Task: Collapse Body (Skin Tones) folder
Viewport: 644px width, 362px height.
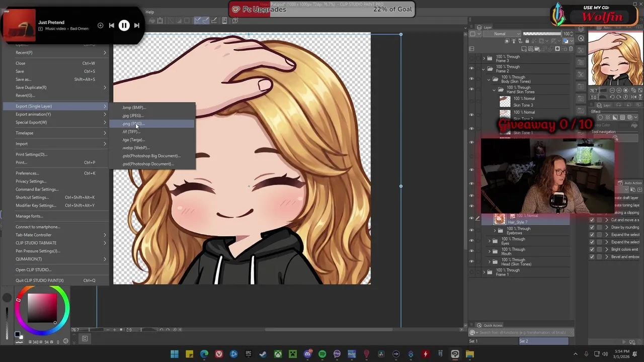Action: (489, 79)
